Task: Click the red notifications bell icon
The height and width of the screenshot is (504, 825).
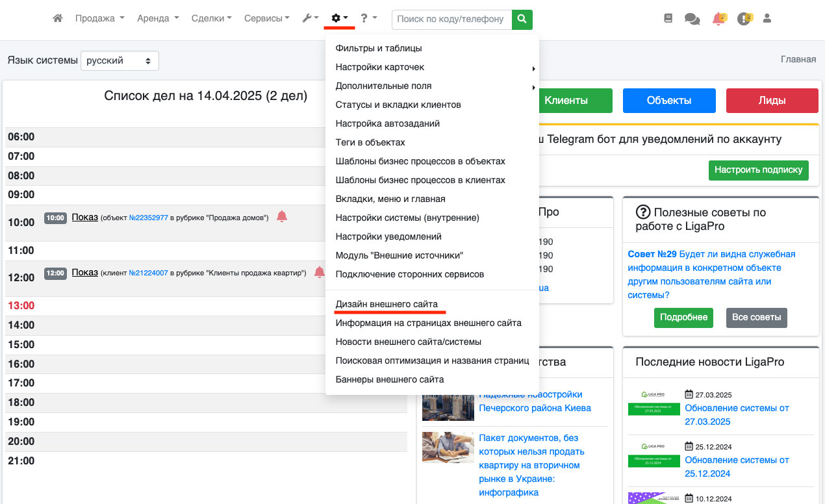Action: pyautogui.click(x=718, y=19)
